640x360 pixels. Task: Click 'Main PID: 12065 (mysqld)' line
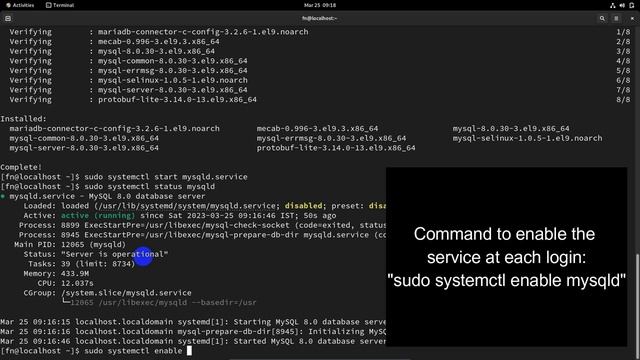coord(70,244)
